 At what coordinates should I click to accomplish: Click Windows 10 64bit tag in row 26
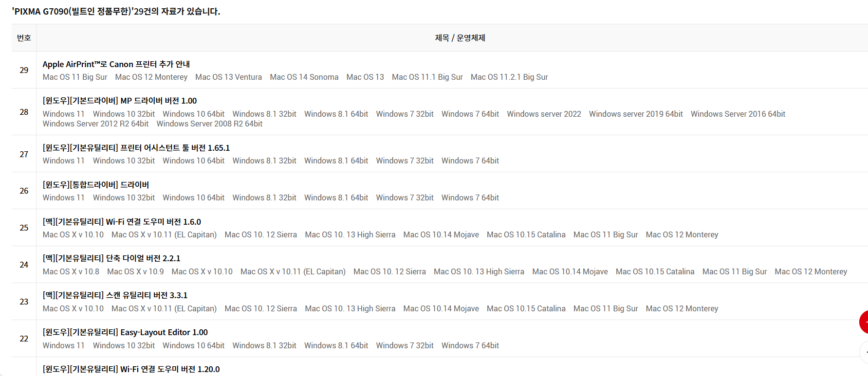tap(194, 197)
